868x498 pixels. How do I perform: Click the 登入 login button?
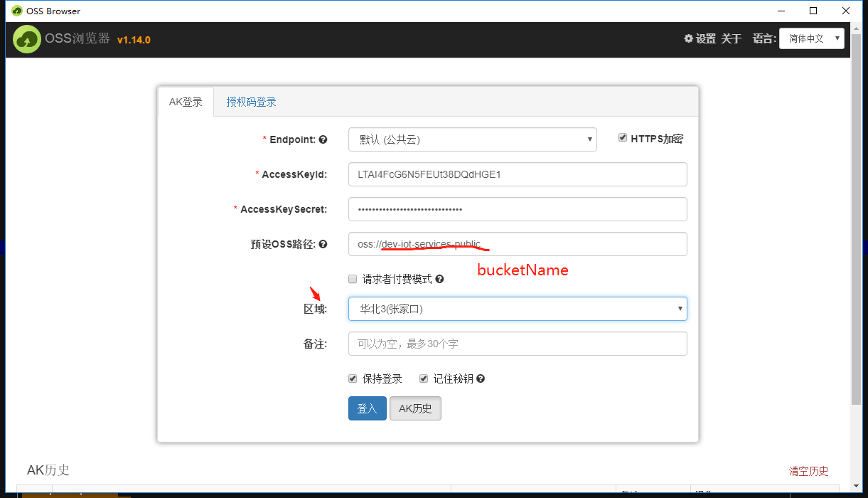point(368,408)
